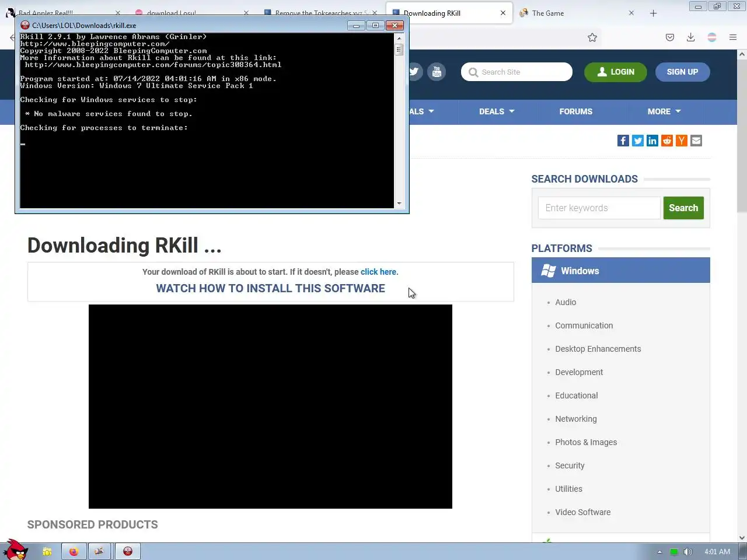This screenshot has width=747, height=560.
Task: Focus the Enter keywords search field
Action: 599,208
